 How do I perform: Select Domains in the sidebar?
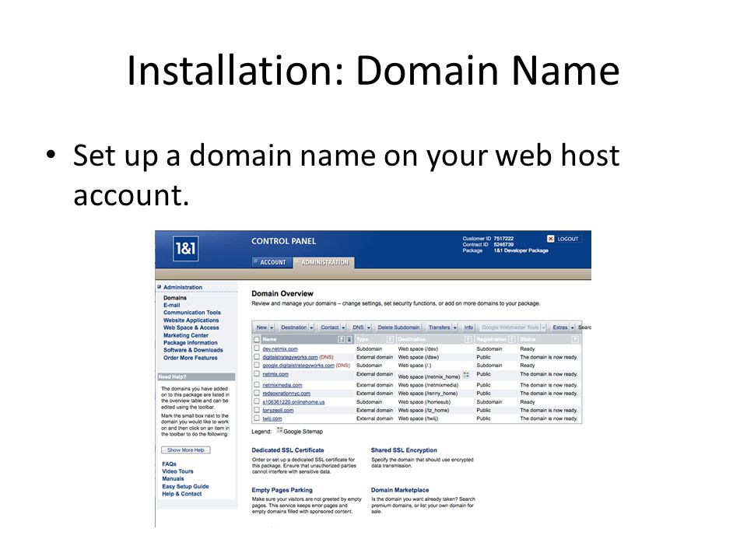pos(175,298)
